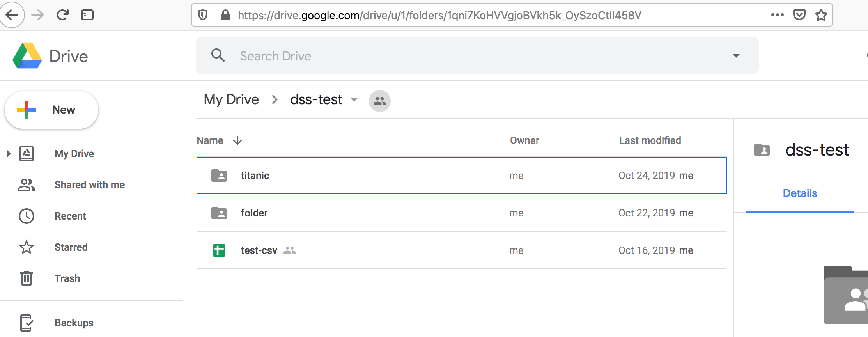Open the shared members icon next to dss-test
The image size is (868, 337).
pyautogui.click(x=379, y=101)
